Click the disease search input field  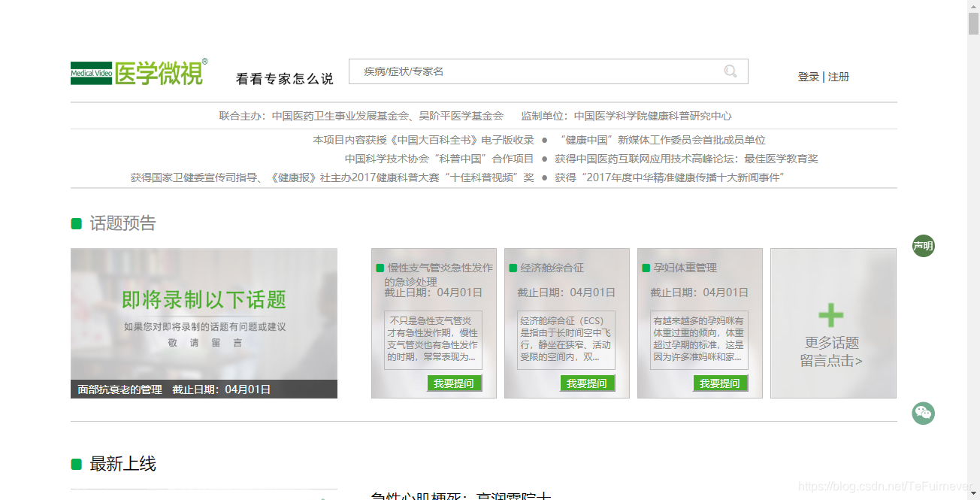(x=526, y=71)
